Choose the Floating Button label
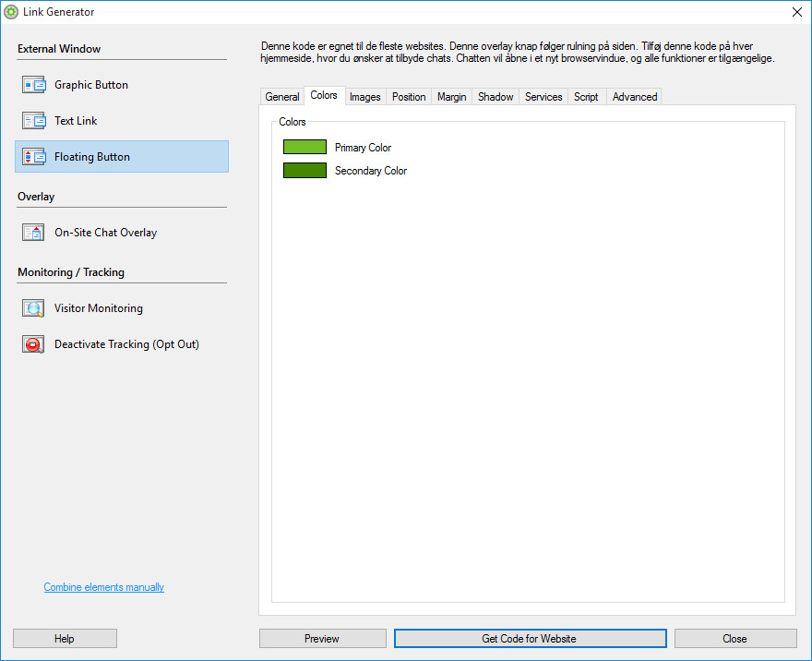 pyautogui.click(x=92, y=157)
